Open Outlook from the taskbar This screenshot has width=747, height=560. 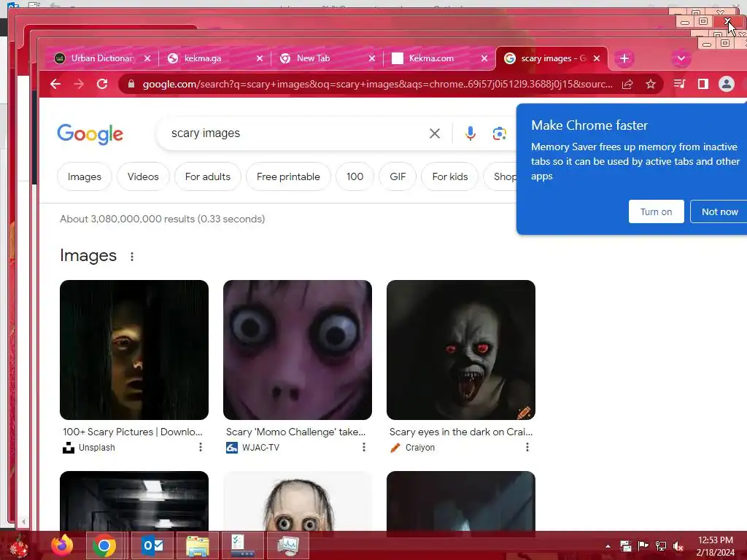pos(152,545)
